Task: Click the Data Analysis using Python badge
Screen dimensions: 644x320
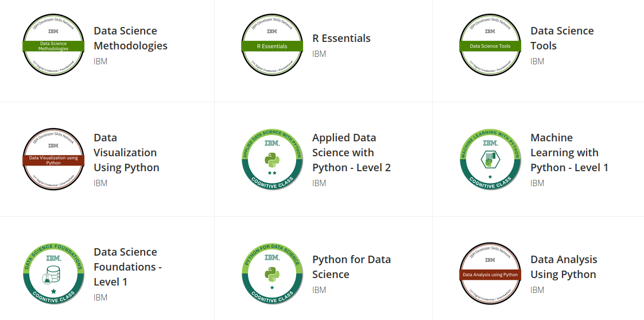Action: click(x=490, y=274)
